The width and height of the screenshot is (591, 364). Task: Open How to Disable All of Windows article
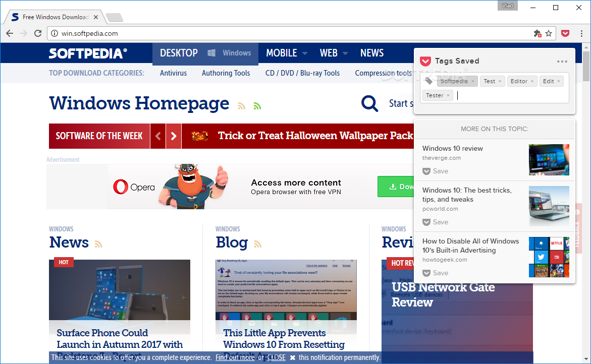[x=470, y=246]
